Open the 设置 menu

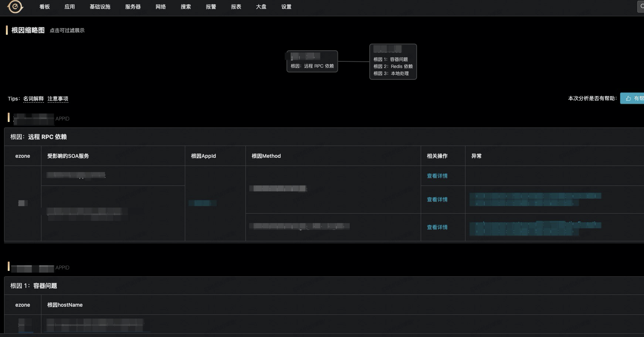click(286, 7)
